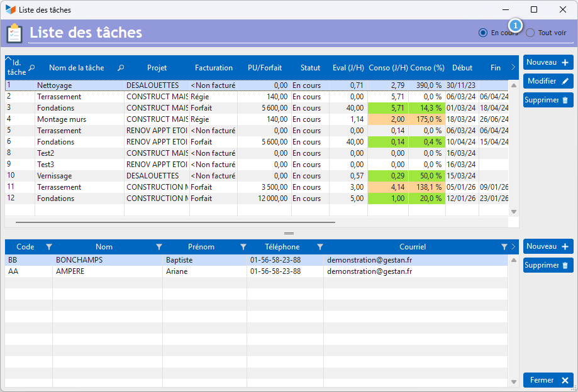
Task: Click search magnifier beside Id. tâche header
Action: 31,68
